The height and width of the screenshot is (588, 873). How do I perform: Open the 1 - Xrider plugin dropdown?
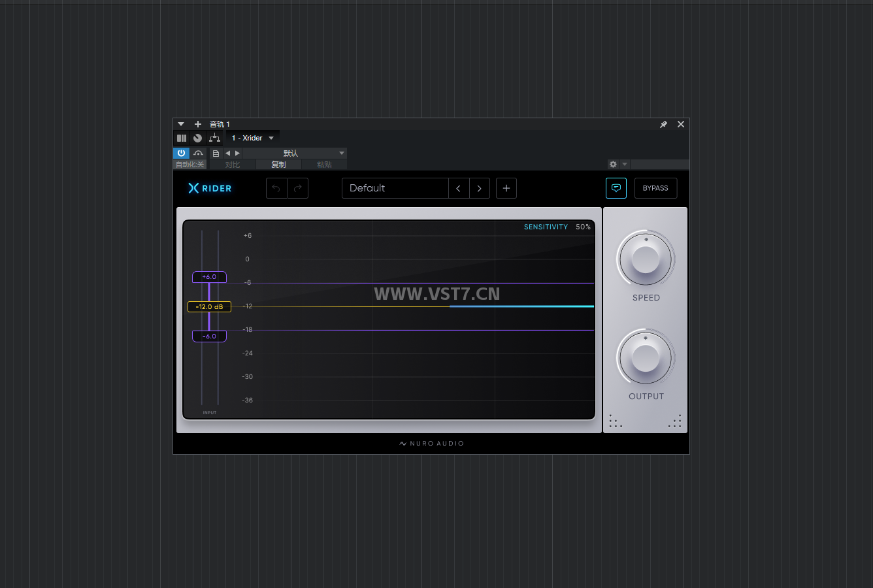pos(253,138)
